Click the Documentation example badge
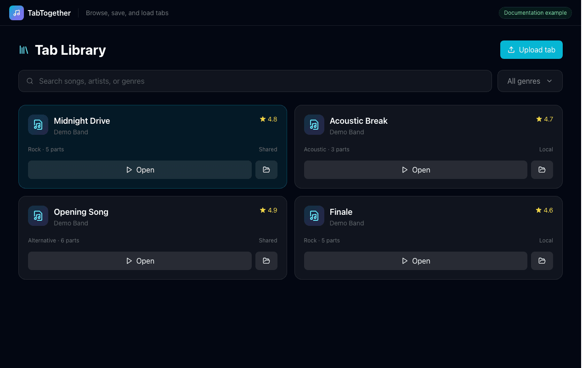 click(535, 13)
